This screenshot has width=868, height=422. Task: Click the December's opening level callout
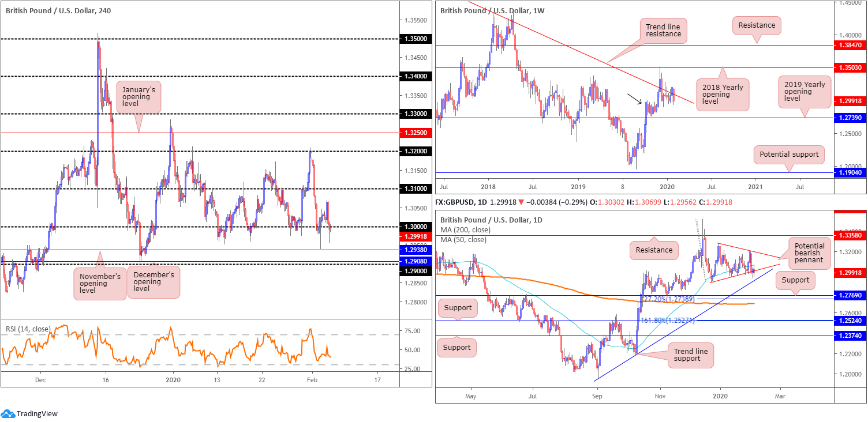[x=155, y=281]
